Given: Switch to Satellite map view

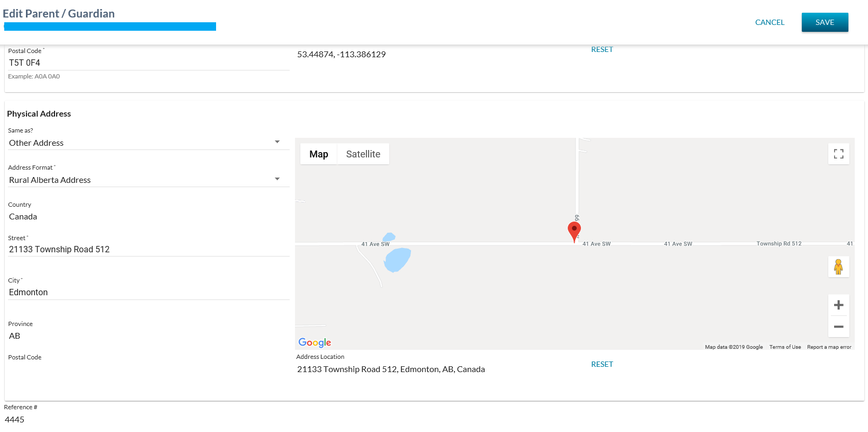Looking at the screenshot, I should pyautogui.click(x=363, y=154).
